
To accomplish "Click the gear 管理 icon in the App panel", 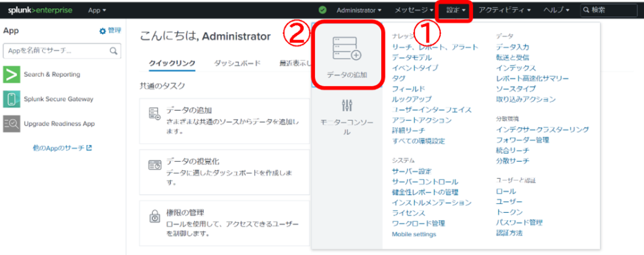I will point(103,31).
